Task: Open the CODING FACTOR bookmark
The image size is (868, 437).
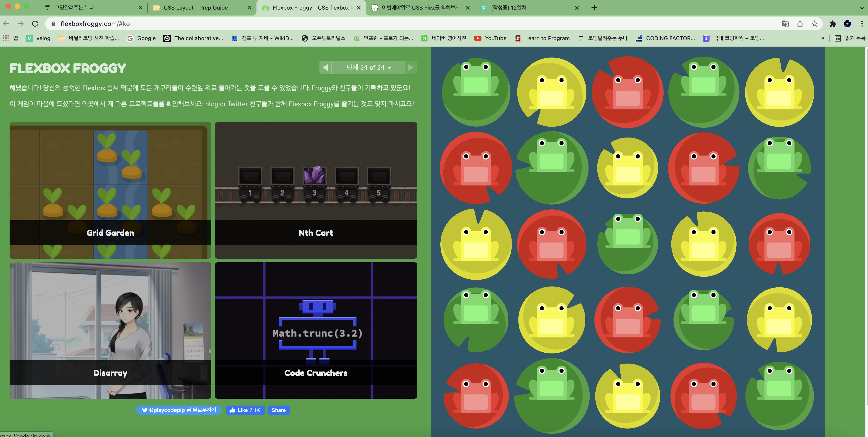Action: pyautogui.click(x=665, y=38)
